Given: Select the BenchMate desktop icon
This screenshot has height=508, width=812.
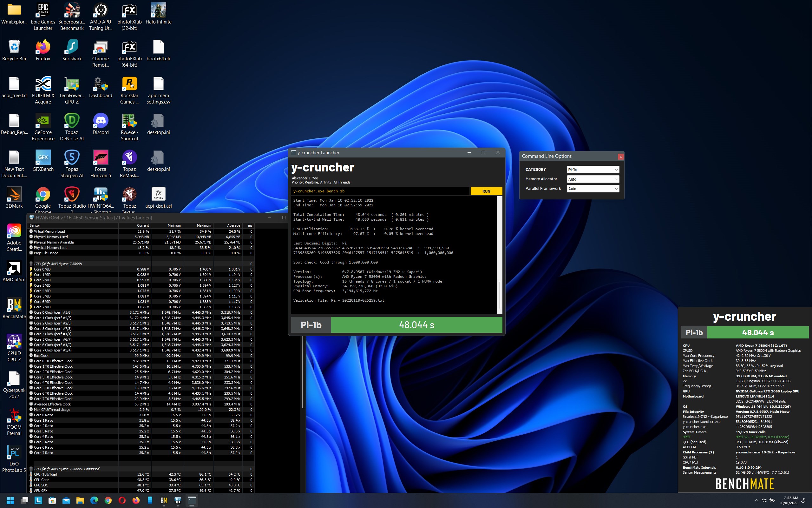Looking at the screenshot, I should pyautogui.click(x=14, y=308).
